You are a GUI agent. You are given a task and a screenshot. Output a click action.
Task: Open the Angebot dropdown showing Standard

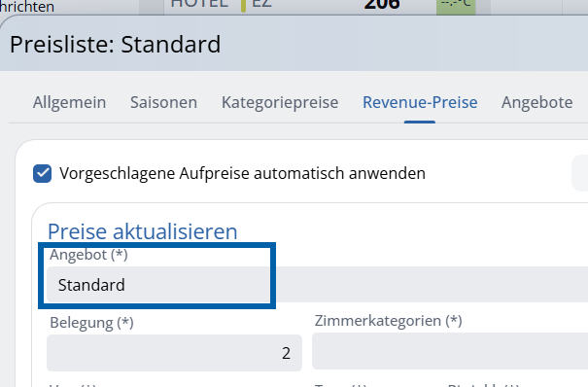(x=317, y=285)
